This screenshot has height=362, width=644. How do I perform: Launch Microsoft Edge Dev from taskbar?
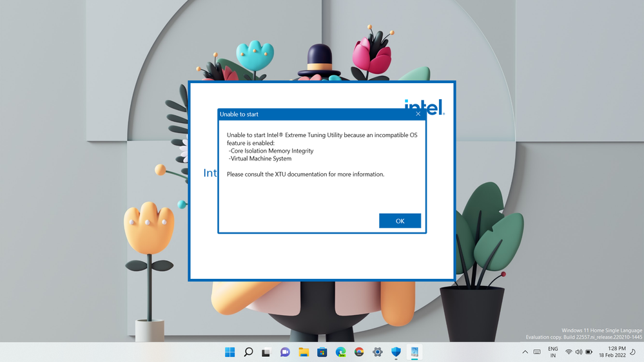click(x=340, y=352)
